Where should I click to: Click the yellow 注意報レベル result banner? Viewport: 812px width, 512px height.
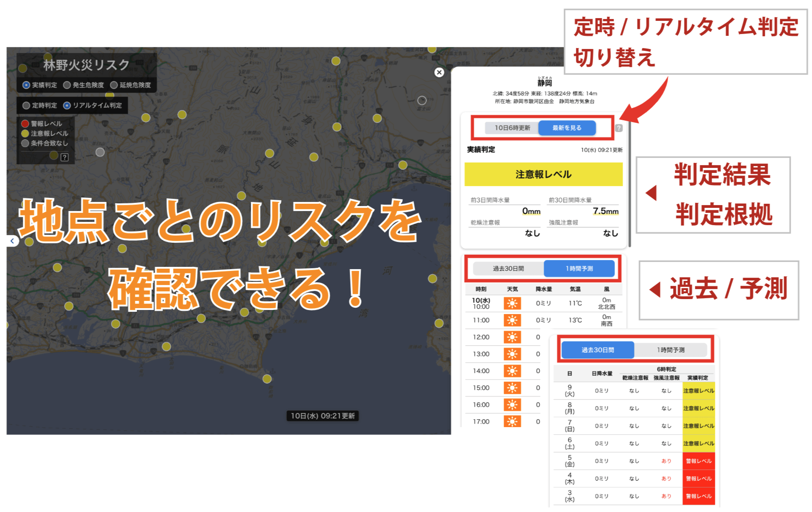(x=543, y=174)
